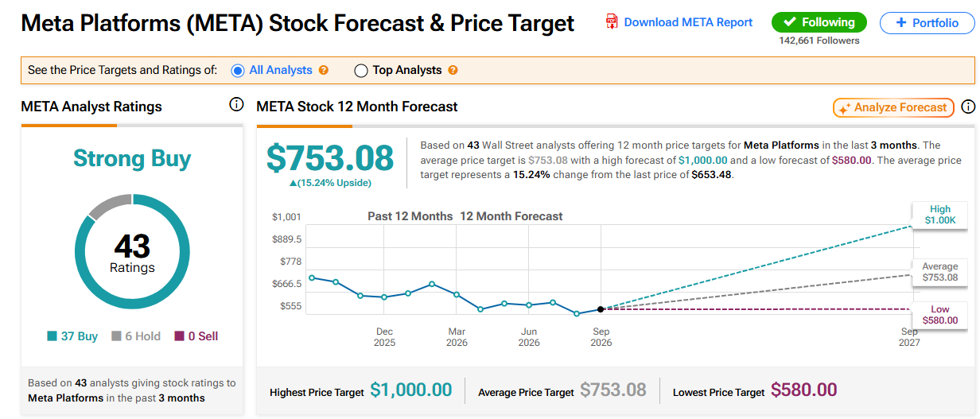Click the plus icon on Portfolio button

coord(901,22)
